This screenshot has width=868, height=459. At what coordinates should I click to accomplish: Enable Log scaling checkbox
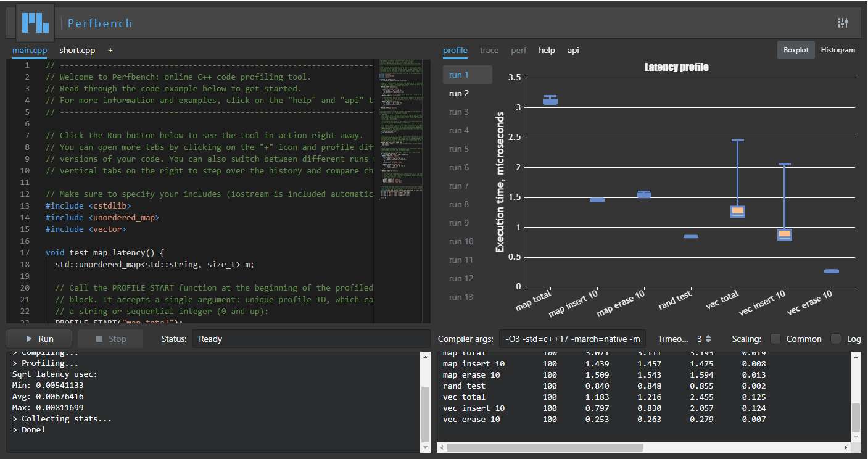point(836,339)
